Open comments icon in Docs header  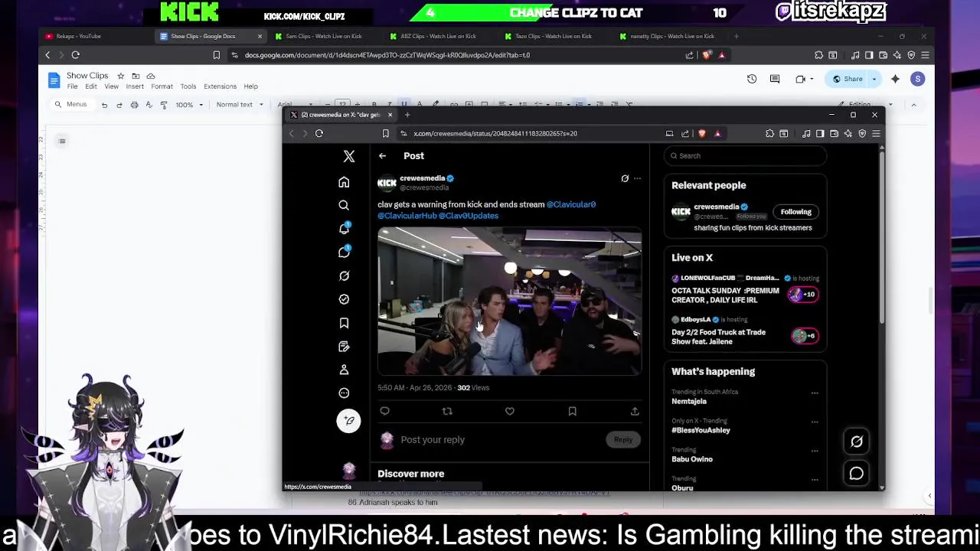coord(775,79)
